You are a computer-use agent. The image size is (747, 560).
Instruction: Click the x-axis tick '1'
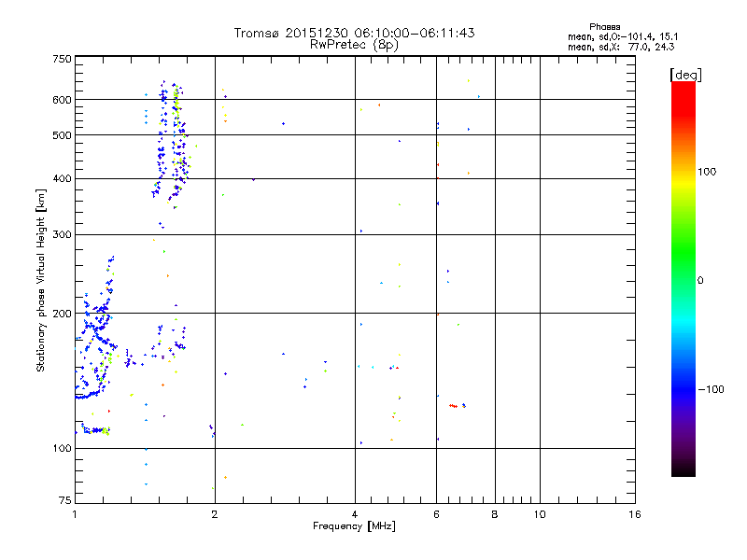(75, 514)
